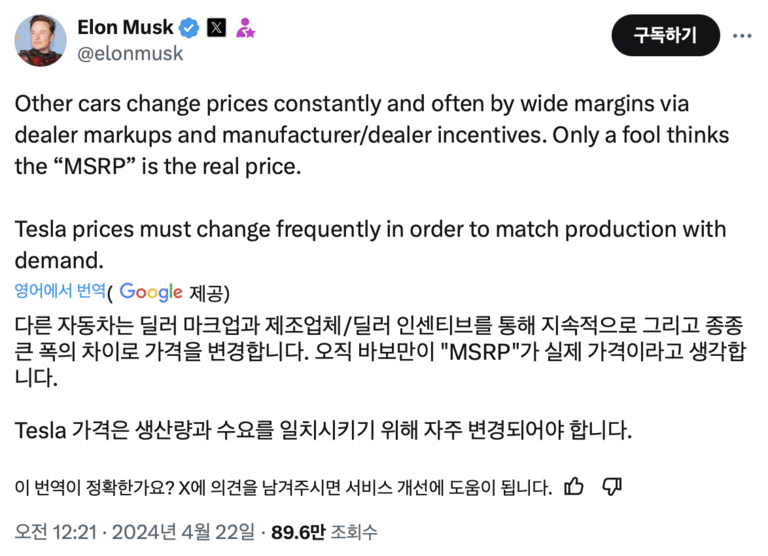Viewport: 768px width, 556px height.
Task: Click the 오전 12:21 timestamp link
Action: (56, 532)
